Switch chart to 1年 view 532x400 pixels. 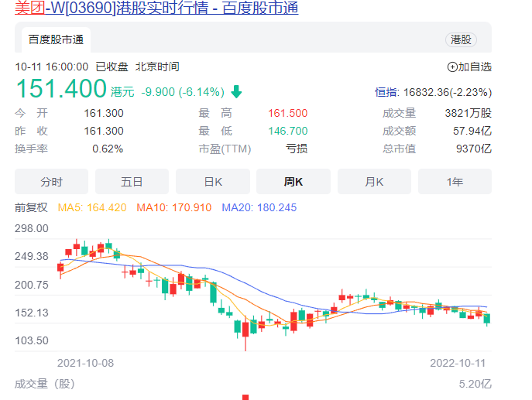click(x=455, y=182)
